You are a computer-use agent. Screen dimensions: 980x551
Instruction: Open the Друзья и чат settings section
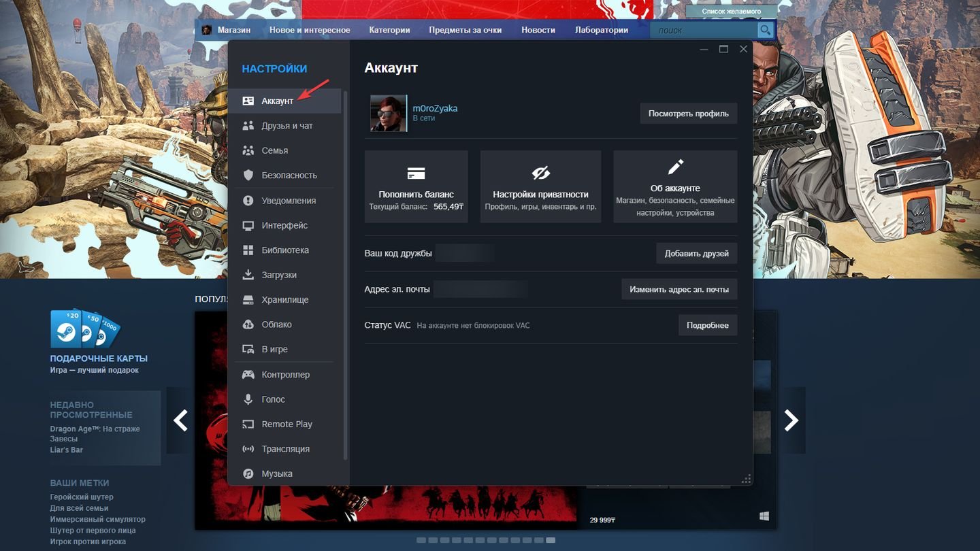[x=284, y=126]
